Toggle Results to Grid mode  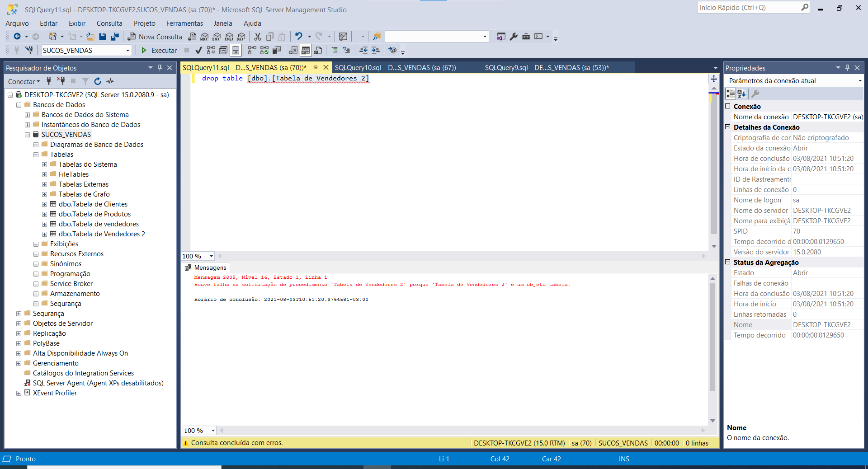[x=306, y=50]
